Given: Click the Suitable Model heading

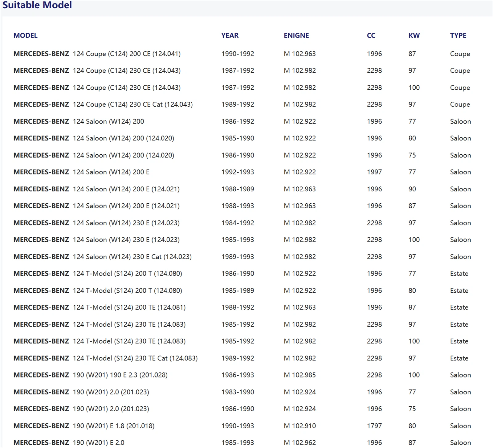Looking at the screenshot, I should (x=37, y=5).
